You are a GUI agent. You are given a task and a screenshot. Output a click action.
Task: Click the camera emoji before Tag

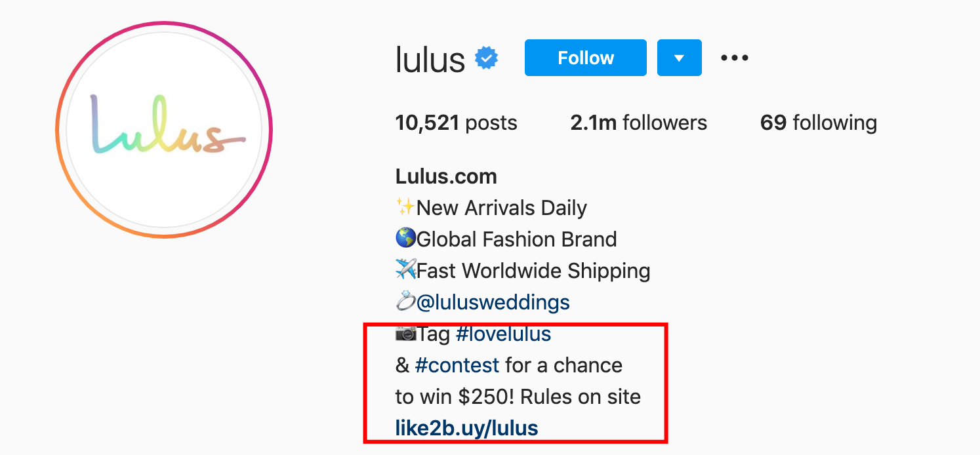[x=405, y=334]
